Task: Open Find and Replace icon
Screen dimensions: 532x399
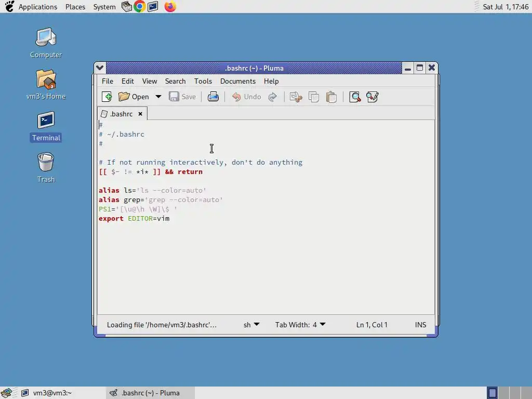Action: point(372,97)
